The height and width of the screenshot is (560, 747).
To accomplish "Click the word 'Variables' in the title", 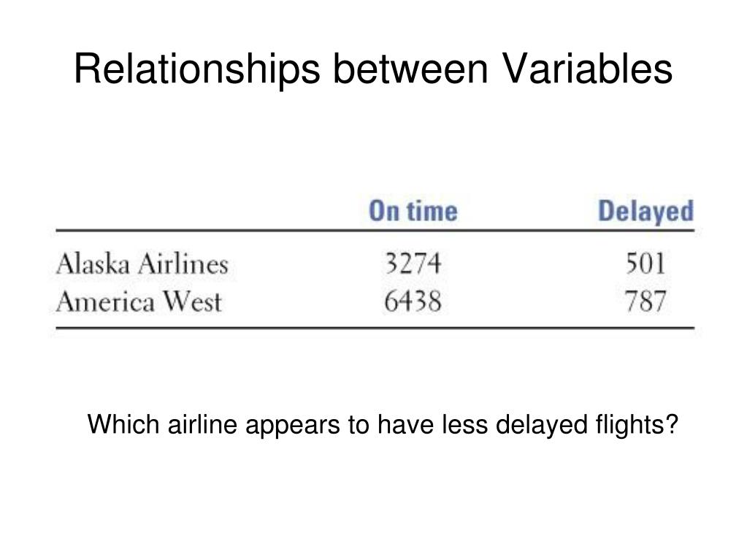I will click(587, 69).
